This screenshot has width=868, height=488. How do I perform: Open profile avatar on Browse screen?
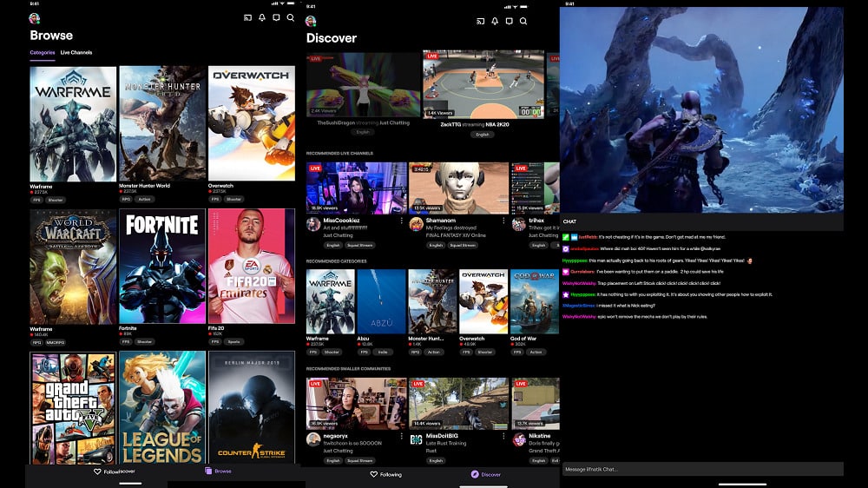click(35, 18)
